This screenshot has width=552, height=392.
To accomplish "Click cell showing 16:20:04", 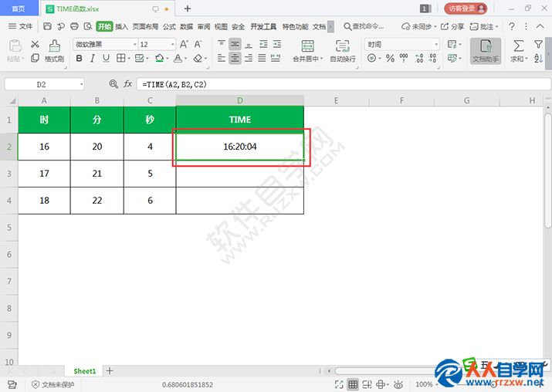I will click(x=240, y=147).
